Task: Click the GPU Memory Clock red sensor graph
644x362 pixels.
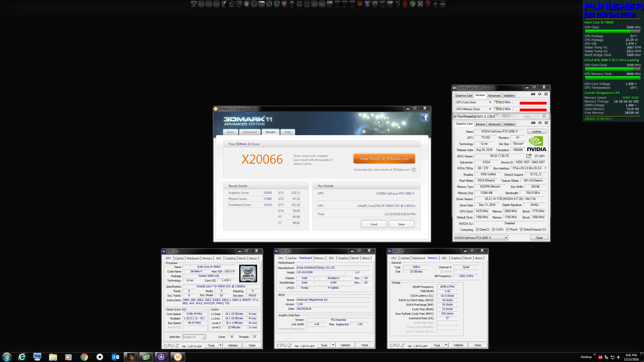Action: (533, 110)
